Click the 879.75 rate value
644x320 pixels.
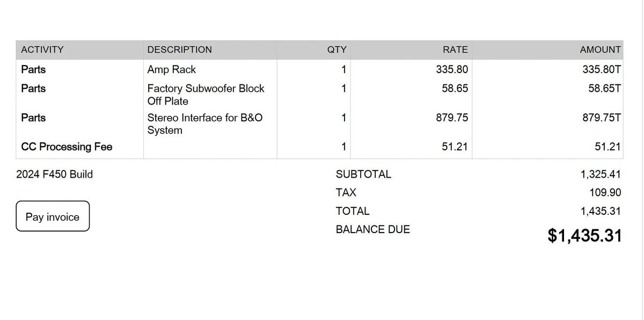[x=451, y=118]
